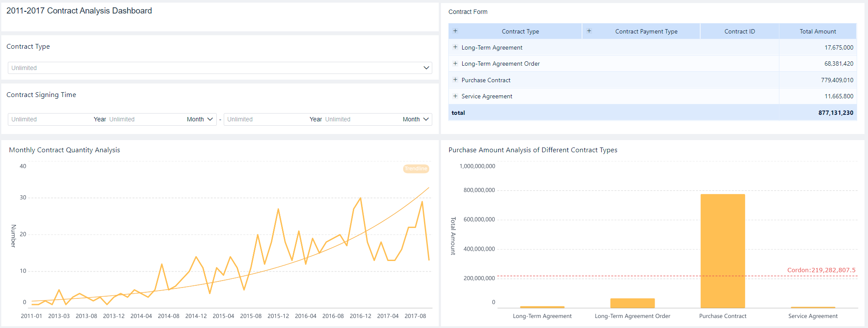This screenshot has height=328, width=868.
Task: Click the total row in Contract Form
Action: click(x=652, y=113)
